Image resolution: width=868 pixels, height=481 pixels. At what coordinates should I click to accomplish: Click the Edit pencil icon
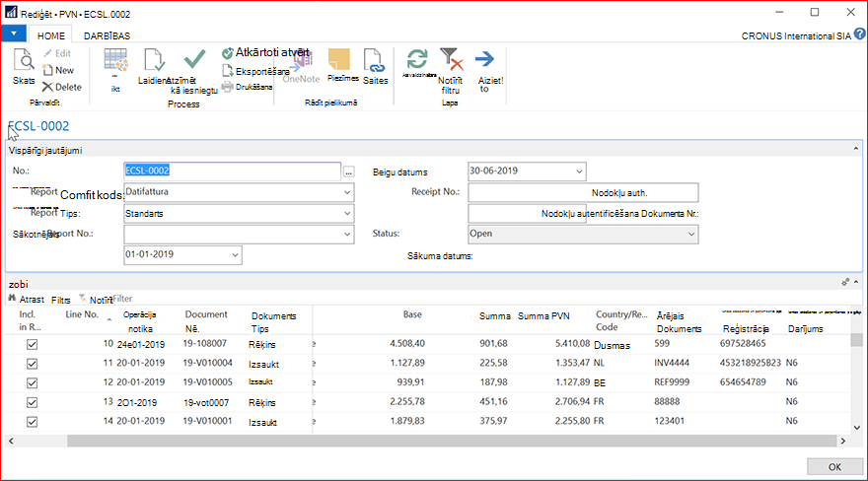pos(47,53)
